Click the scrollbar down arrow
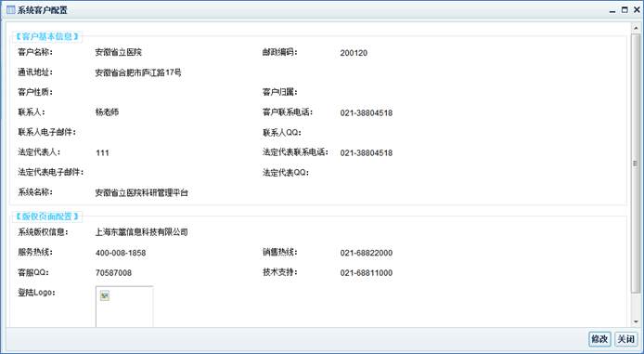 [x=636, y=321]
